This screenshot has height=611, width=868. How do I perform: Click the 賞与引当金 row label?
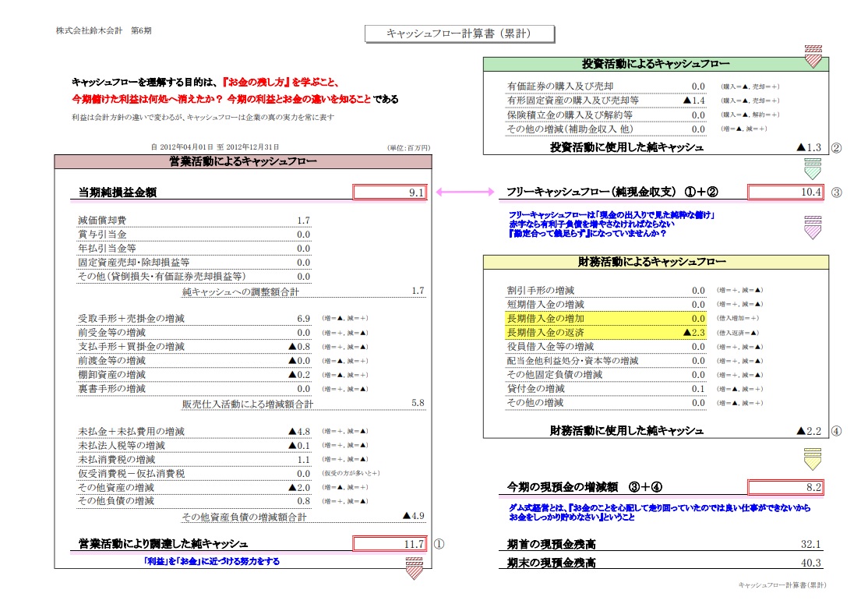click(102, 234)
